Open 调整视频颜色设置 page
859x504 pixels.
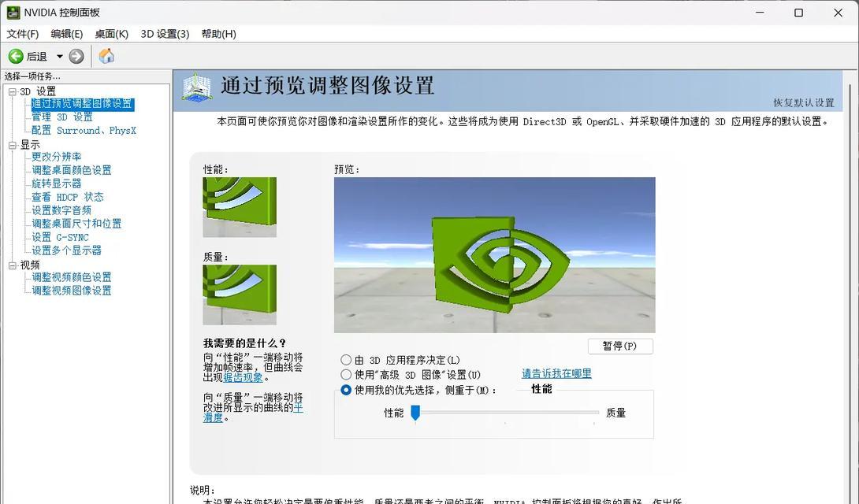tap(71, 277)
